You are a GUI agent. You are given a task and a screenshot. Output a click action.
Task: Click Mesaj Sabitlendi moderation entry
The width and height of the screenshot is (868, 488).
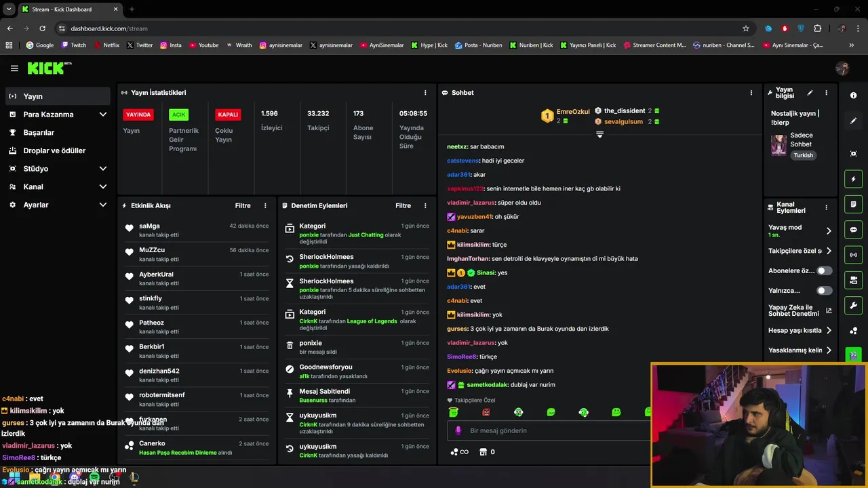pyautogui.click(x=357, y=395)
